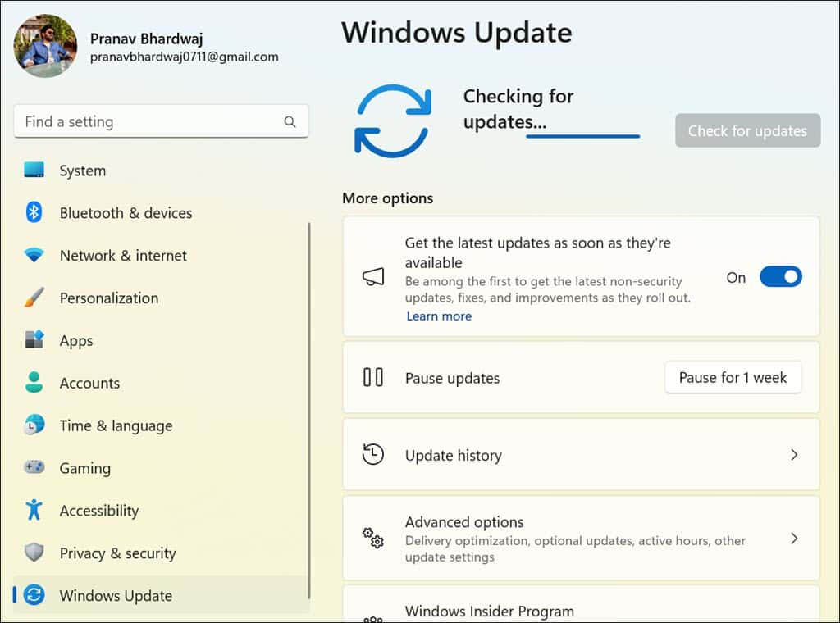Go to Time & language
Viewport: 840px width, 623px height.
(162, 425)
